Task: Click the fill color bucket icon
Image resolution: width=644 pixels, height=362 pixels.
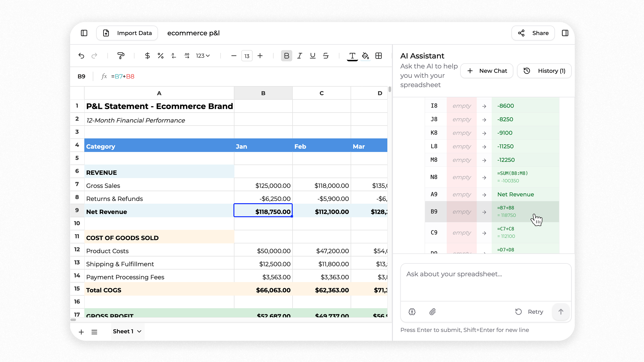Action: pyautogui.click(x=365, y=56)
